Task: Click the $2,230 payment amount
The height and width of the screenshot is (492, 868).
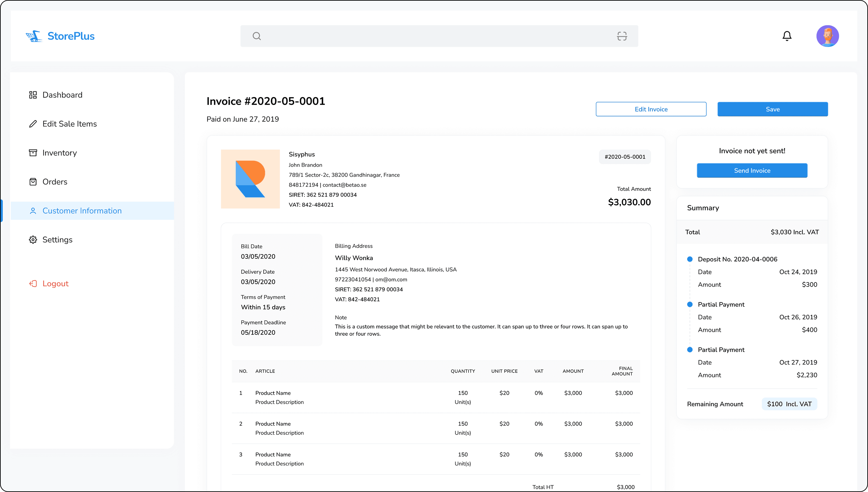Action: (x=807, y=375)
